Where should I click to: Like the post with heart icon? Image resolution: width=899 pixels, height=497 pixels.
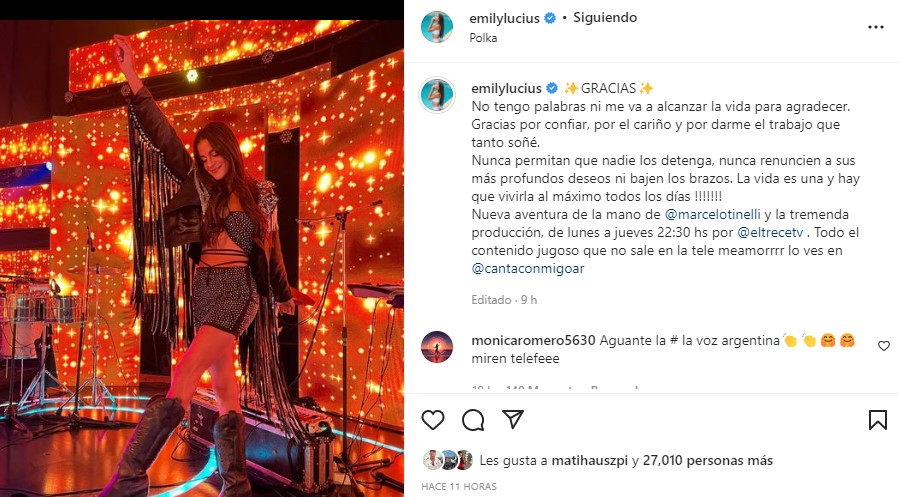tap(433, 420)
